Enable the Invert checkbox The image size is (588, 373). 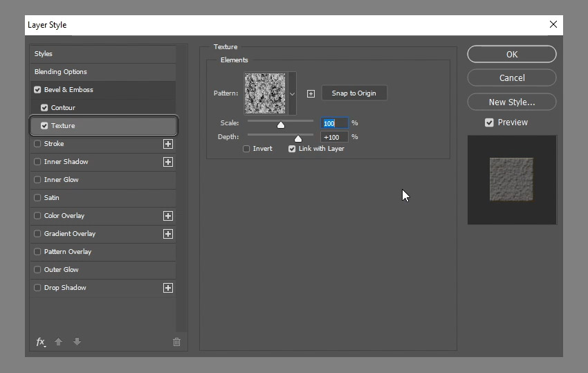pos(246,149)
